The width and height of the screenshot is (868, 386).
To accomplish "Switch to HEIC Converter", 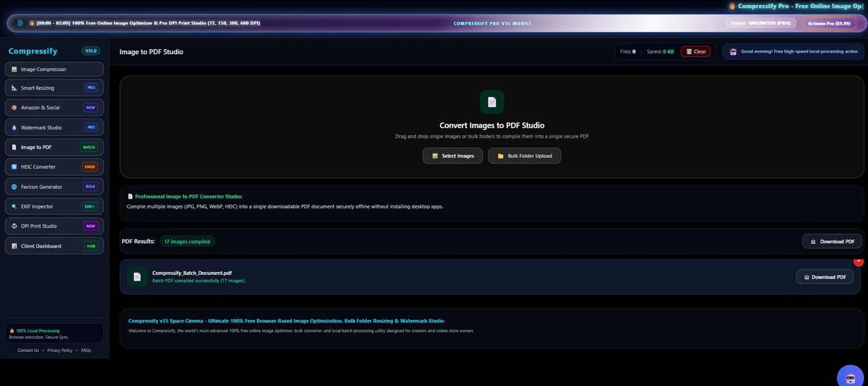I will point(54,166).
